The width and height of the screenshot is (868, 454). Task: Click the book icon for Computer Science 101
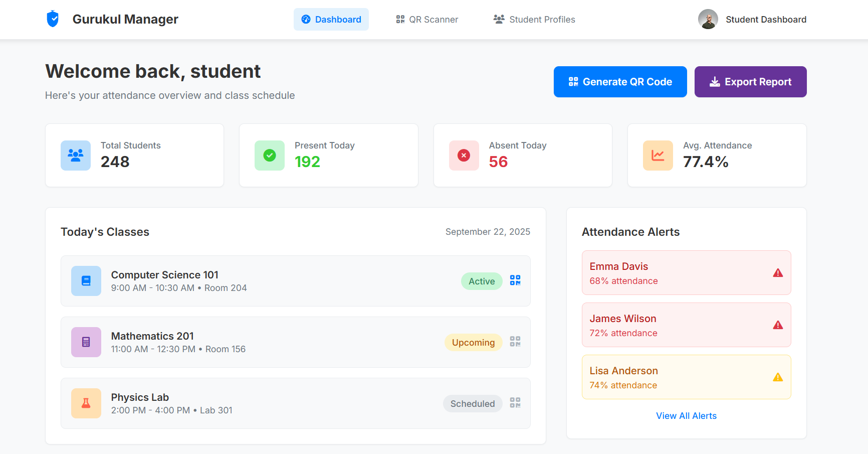pyautogui.click(x=86, y=280)
